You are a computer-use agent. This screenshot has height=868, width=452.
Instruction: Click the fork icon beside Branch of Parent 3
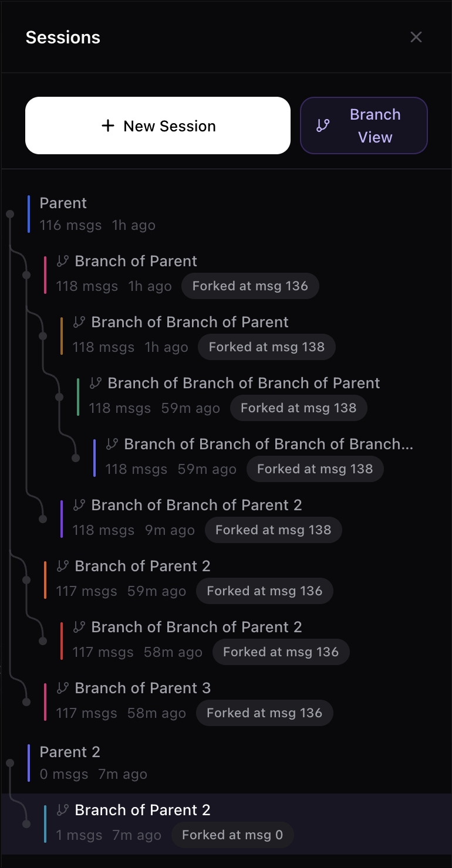click(x=63, y=688)
